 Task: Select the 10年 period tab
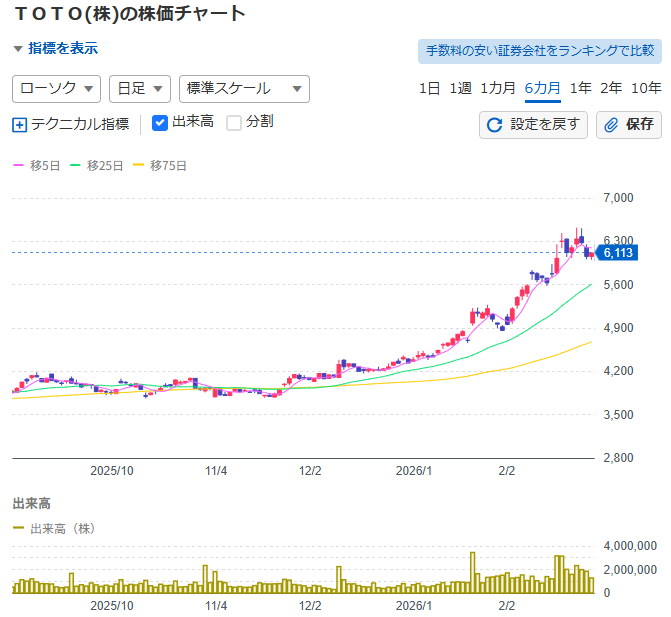tap(645, 88)
